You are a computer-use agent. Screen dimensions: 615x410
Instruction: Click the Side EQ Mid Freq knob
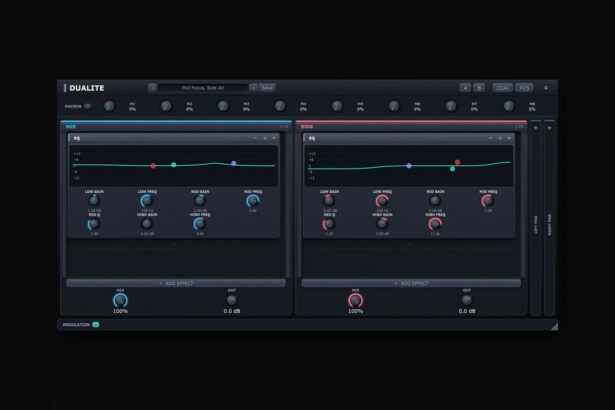click(x=488, y=200)
